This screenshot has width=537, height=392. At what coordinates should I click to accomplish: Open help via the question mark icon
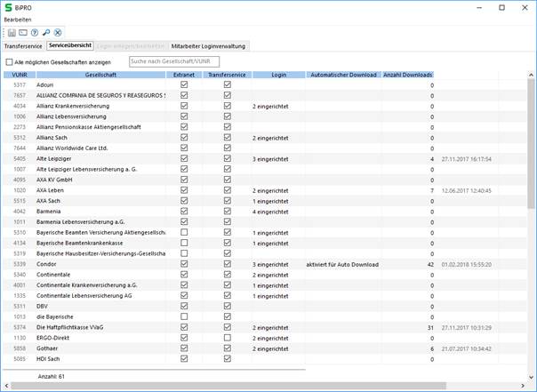click(x=35, y=33)
